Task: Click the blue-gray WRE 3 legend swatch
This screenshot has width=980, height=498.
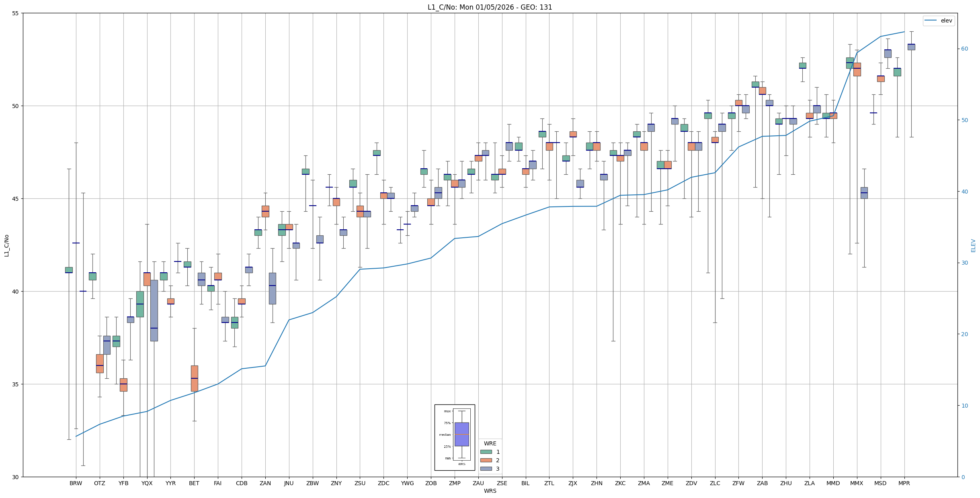Action: [x=486, y=469]
